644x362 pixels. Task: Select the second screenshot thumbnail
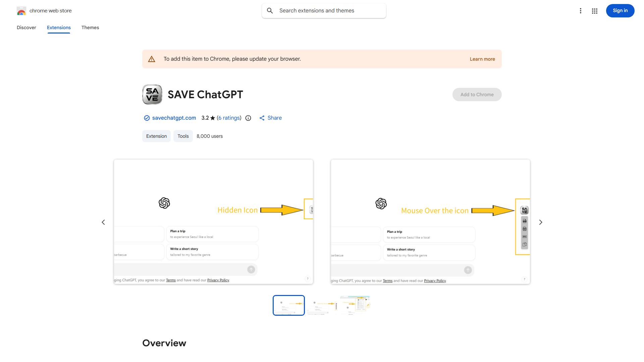tap(322, 305)
